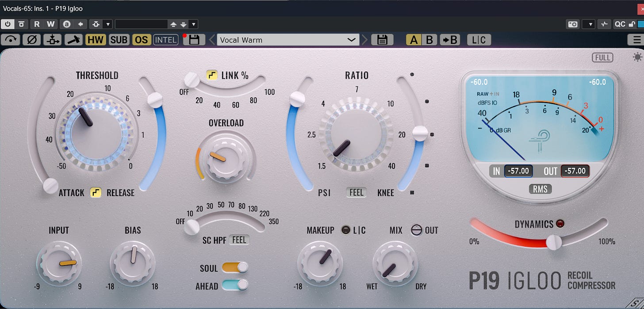Image resolution: width=644 pixels, height=309 pixels.
Task: Click the Link % slider handle
Action: (192, 80)
